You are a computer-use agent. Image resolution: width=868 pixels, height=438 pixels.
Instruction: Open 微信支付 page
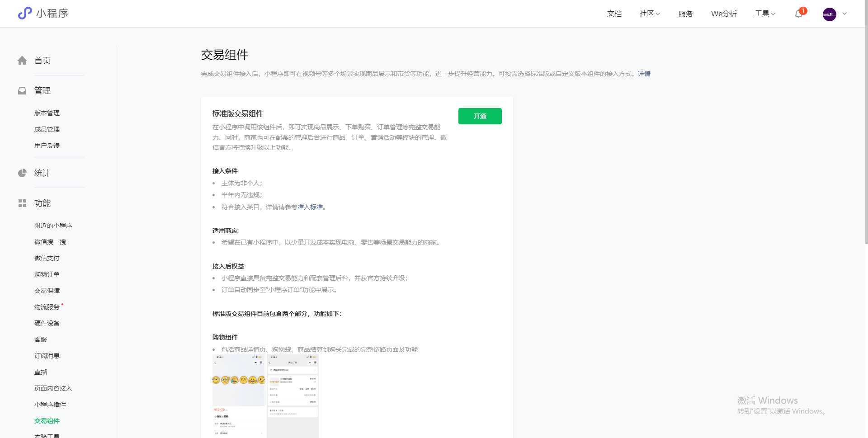pyautogui.click(x=47, y=258)
